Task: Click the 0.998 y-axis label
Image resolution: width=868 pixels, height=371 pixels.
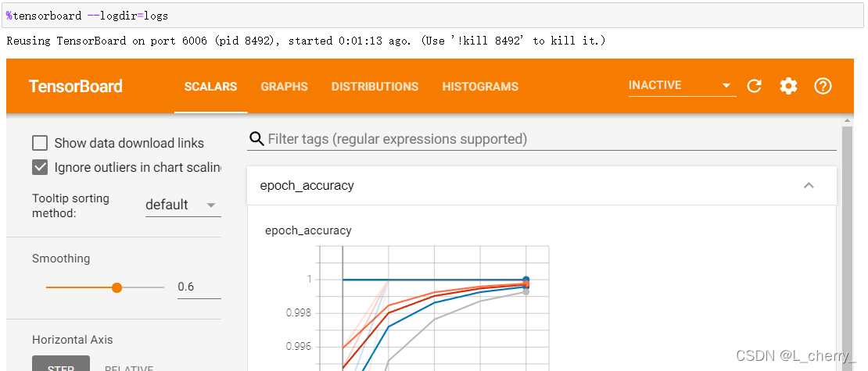Action: pyautogui.click(x=299, y=313)
